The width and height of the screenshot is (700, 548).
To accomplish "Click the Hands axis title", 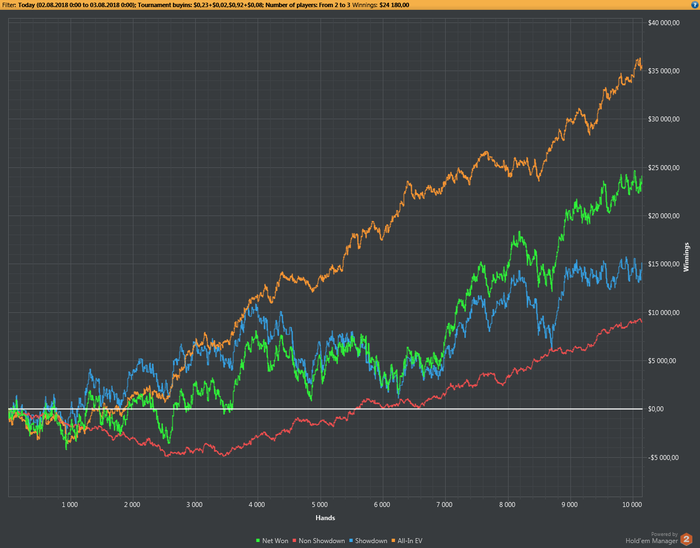I will pyautogui.click(x=325, y=518).
